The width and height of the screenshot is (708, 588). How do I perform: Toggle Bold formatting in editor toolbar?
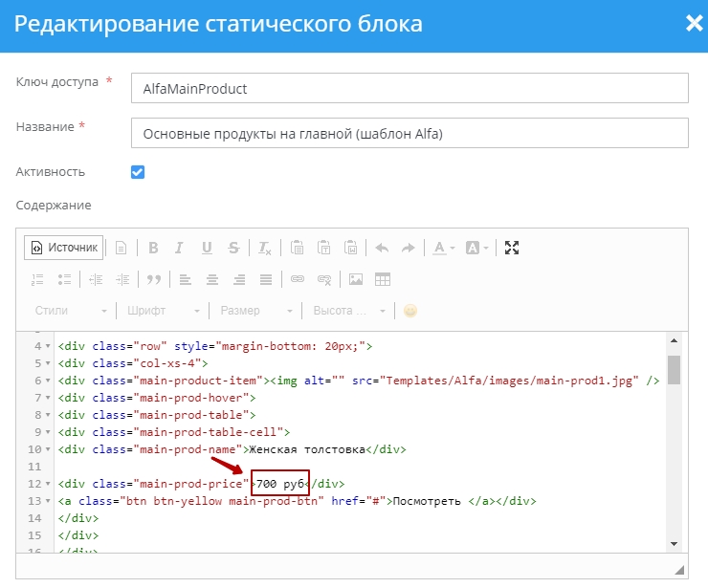[153, 248]
